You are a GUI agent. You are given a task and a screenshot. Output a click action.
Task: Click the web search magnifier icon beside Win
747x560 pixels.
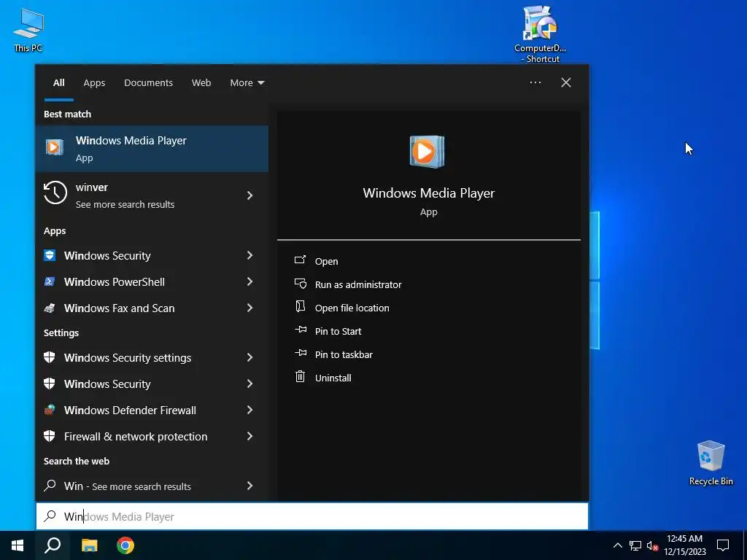pyautogui.click(x=50, y=485)
